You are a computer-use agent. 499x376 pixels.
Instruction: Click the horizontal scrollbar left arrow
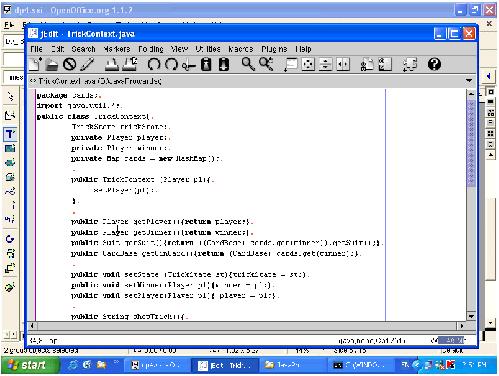tap(32, 326)
